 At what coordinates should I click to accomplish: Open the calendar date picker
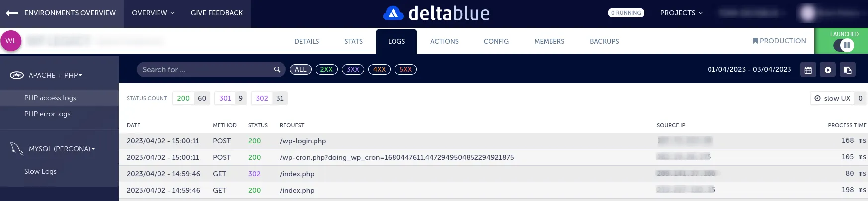(x=808, y=70)
